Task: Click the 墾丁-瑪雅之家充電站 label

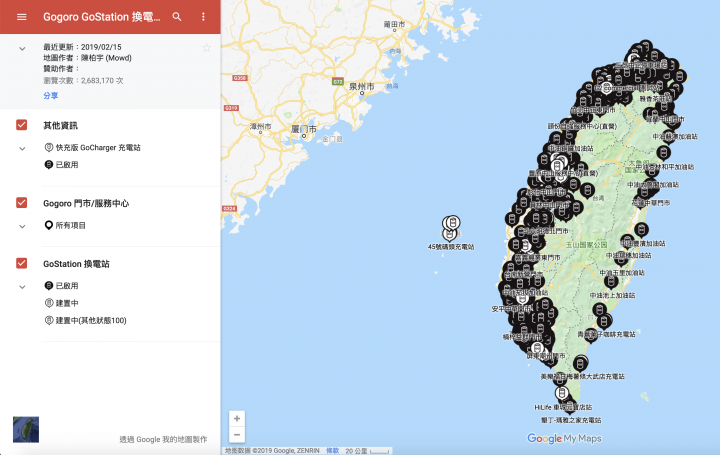Action: (x=571, y=420)
